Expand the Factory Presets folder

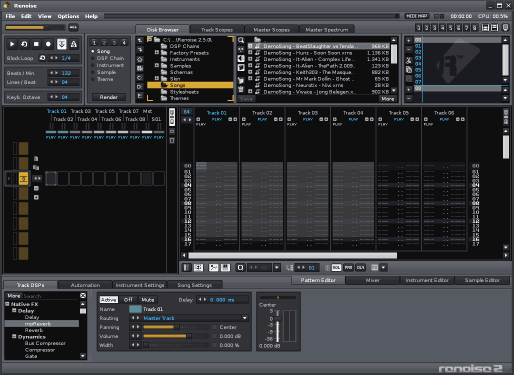pos(157,53)
